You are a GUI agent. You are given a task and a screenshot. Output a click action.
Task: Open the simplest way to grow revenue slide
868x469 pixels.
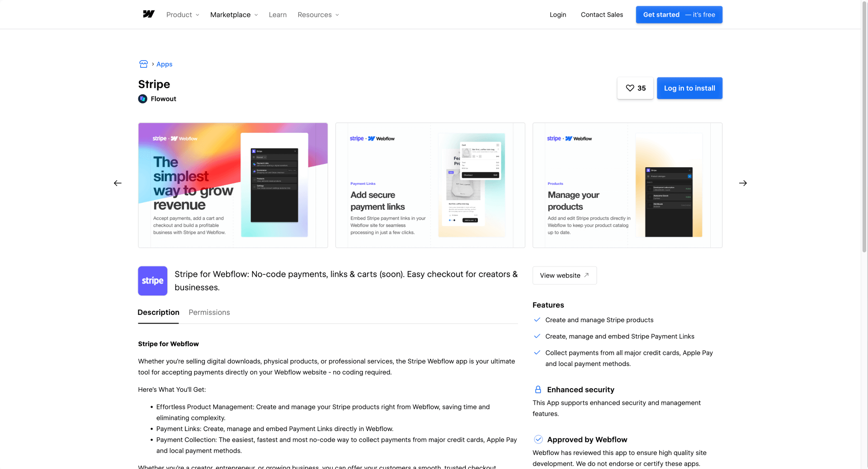tap(233, 185)
